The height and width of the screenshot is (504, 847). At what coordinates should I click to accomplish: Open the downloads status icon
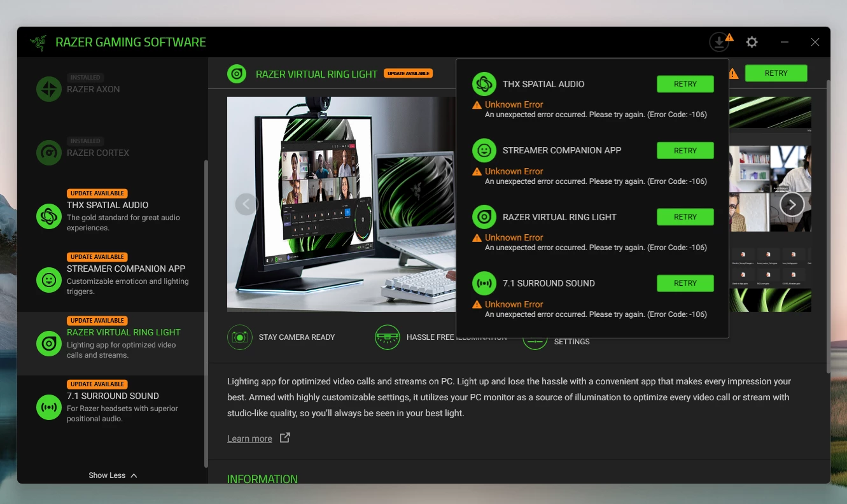719,42
